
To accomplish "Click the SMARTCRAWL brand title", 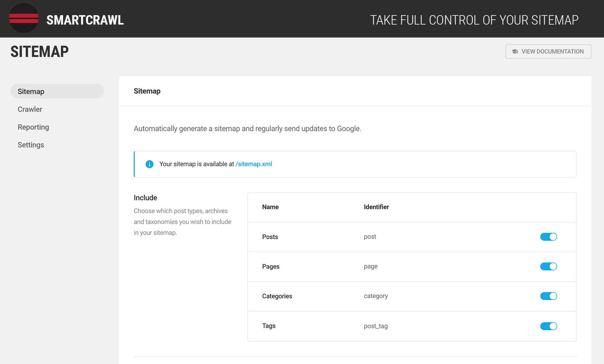I will 85,20.
